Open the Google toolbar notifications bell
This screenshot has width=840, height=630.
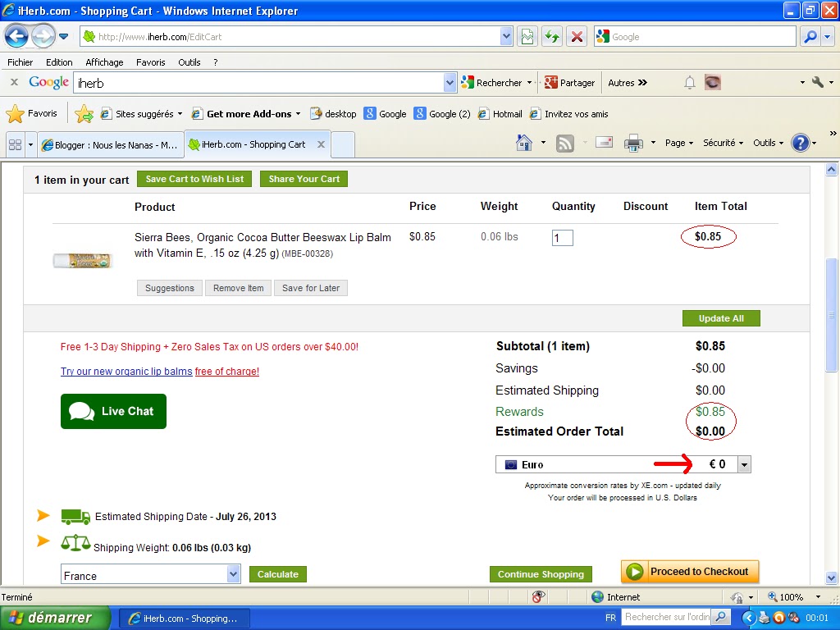click(689, 83)
